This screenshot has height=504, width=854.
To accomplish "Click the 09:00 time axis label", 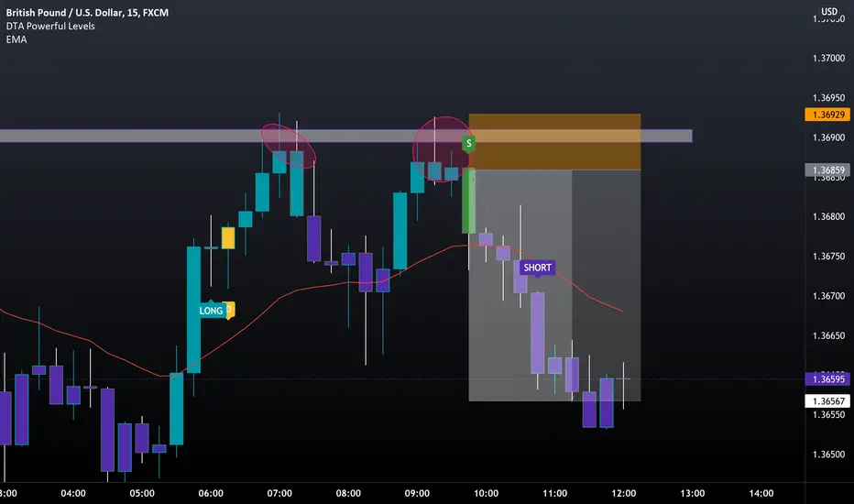I will coord(417,493).
